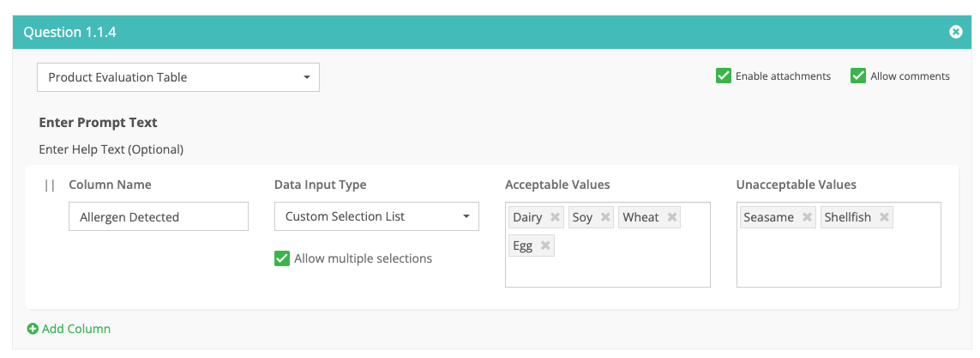Screen dimensions: 980x358
Task: Click the green plus Add Column icon
Action: click(x=33, y=329)
